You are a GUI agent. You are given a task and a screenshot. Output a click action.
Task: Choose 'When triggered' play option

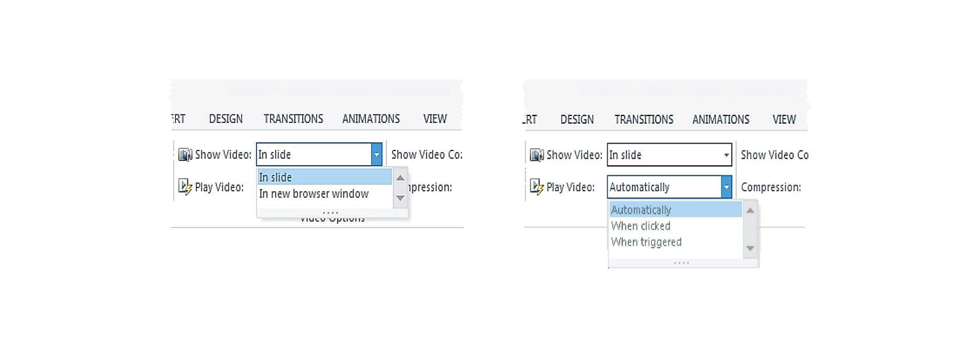tap(646, 242)
